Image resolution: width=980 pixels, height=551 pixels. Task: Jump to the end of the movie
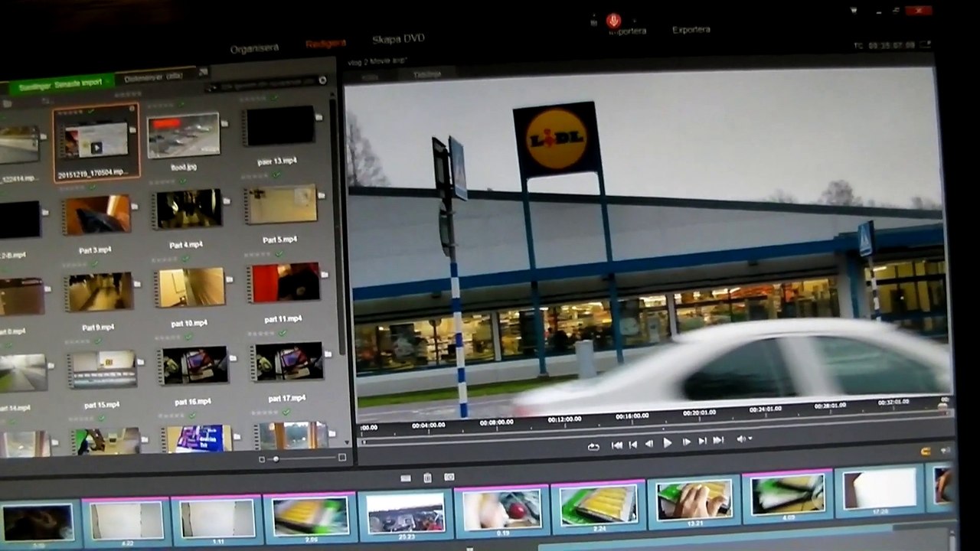point(718,440)
